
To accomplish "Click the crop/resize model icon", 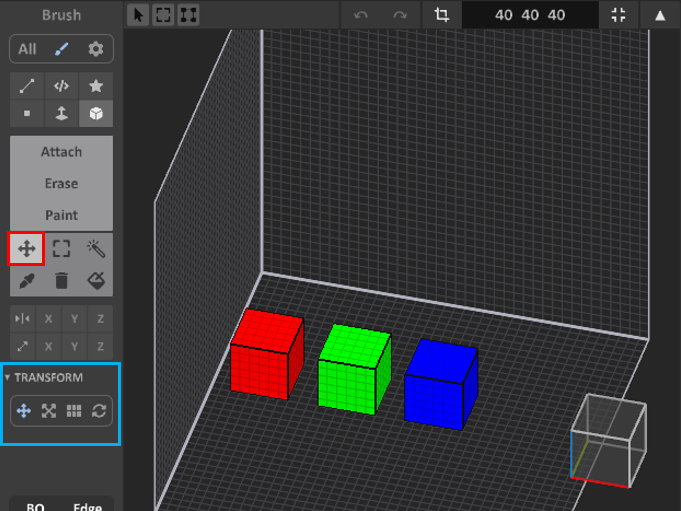I will pyautogui.click(x=442, y=15).
